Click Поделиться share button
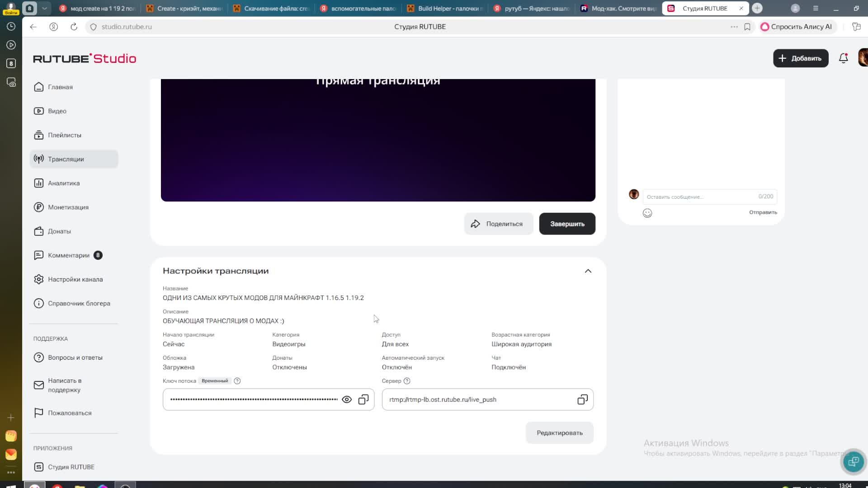 click(498, 224)
